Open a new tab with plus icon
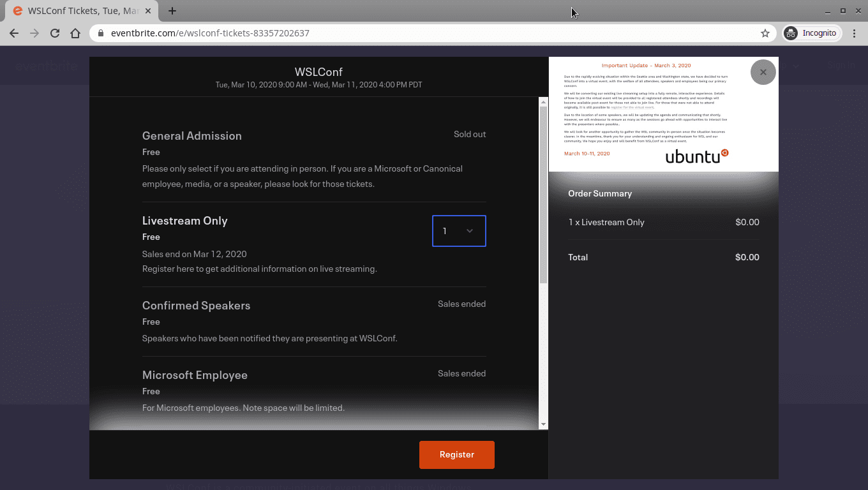The image size is (868, 490). coord(172,11)
